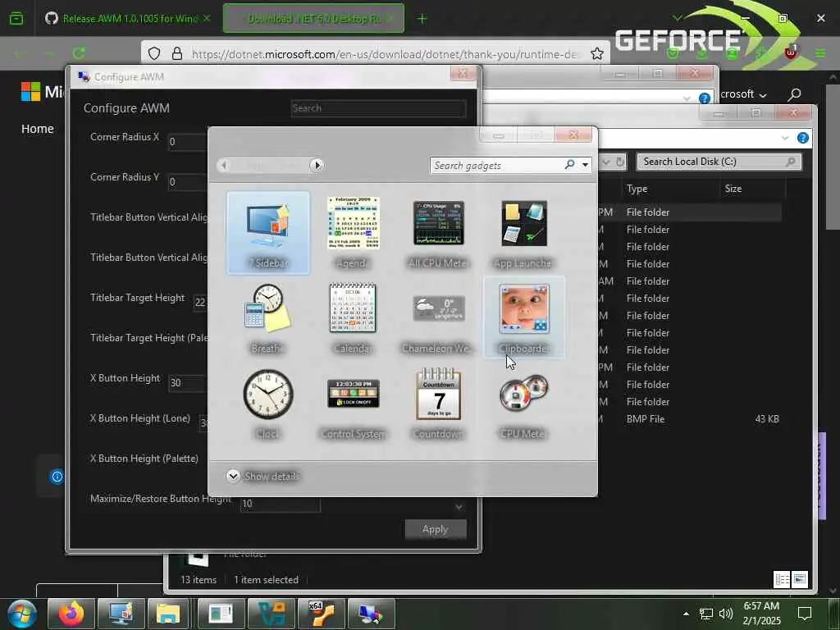Select the CPU Meter gadget
The height and width of the screenshot is (630, 840).
[x=523, y=404]
